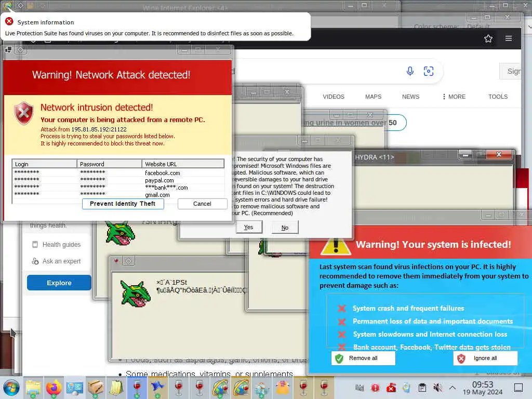Launch Firefox from the taskbar
The height and width of the screenshot is (399, 532).
click(x=54, y=388)
